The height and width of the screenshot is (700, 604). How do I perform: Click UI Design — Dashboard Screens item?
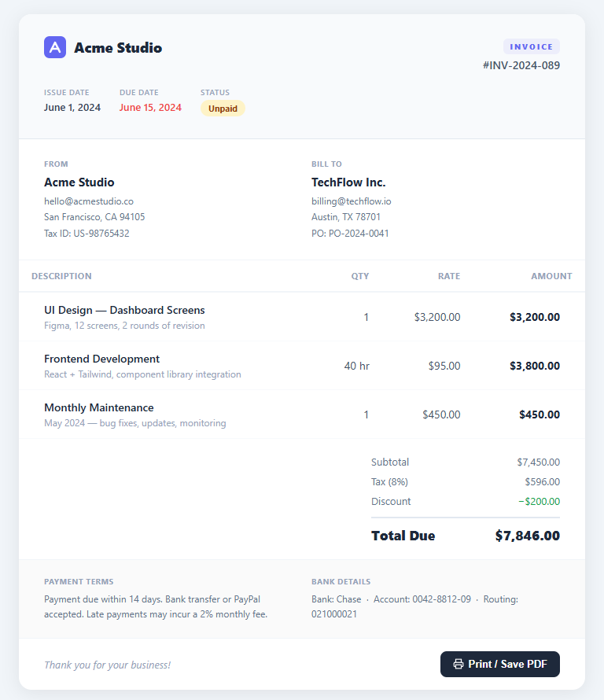[124, 310]
